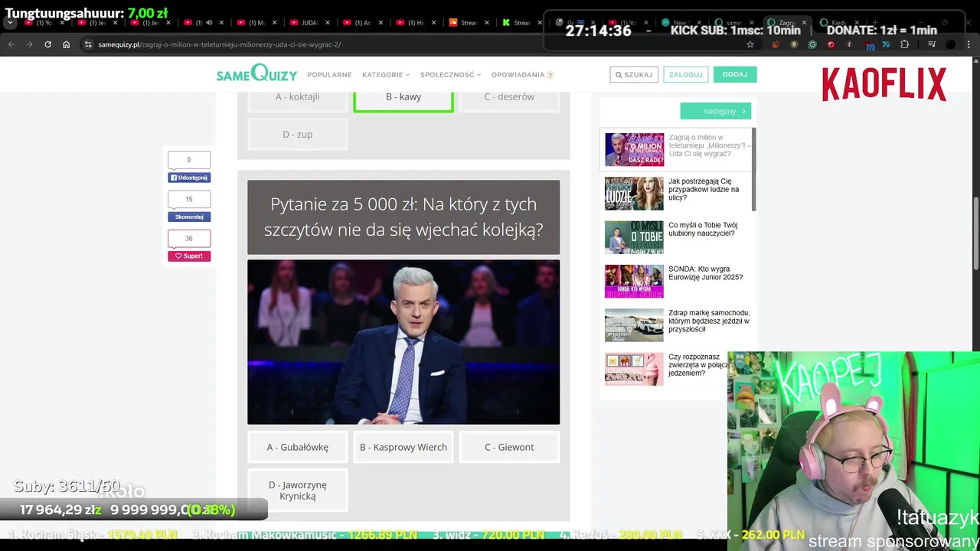The height and width of the screenshot is (551, 980).
Task: Click the Milionerzy host question image
Action: coord(403,342)
